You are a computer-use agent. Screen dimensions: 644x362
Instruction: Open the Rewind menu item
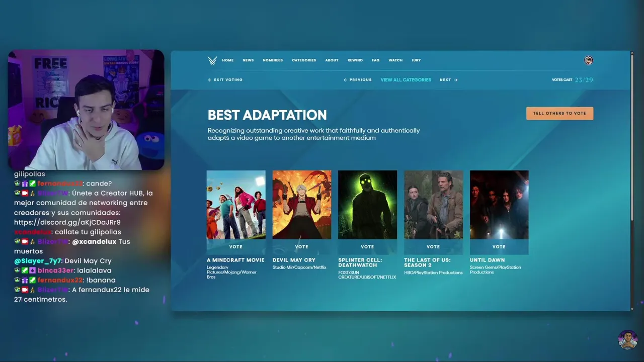pyautogui.click(x=355, y=60)
